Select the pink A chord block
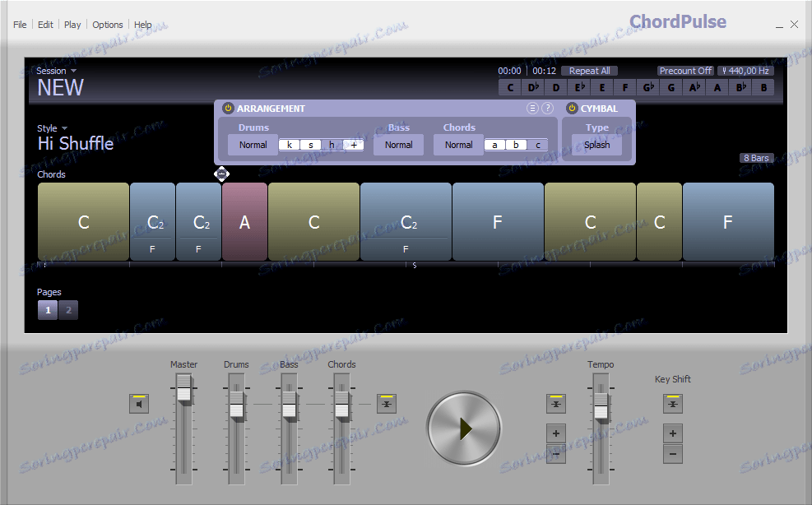This screenshot has width=812, height=505. tap(244, 221)
